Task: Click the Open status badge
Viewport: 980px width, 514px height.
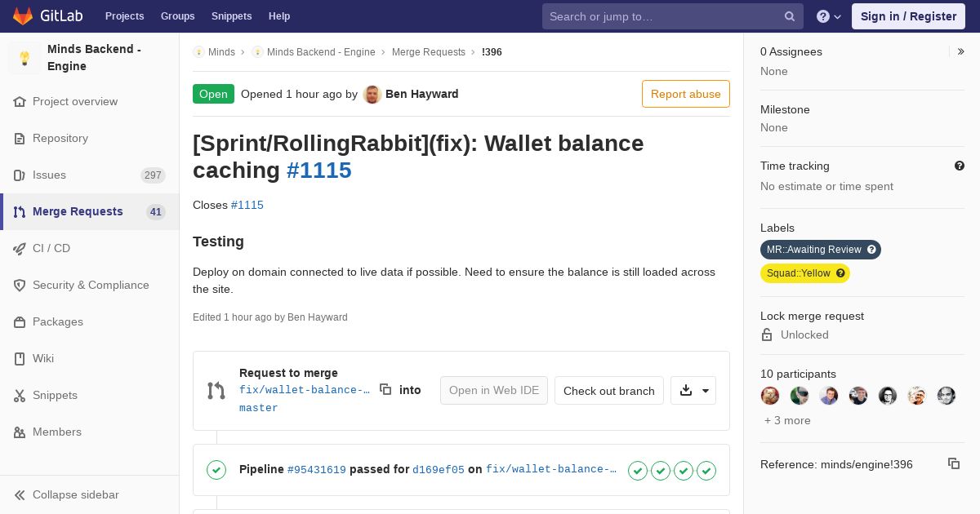Action: coord(213,94)
